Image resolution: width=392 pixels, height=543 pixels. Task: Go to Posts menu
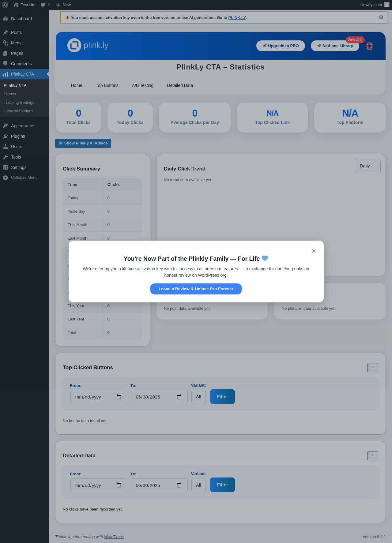click(x=24, y=32)
